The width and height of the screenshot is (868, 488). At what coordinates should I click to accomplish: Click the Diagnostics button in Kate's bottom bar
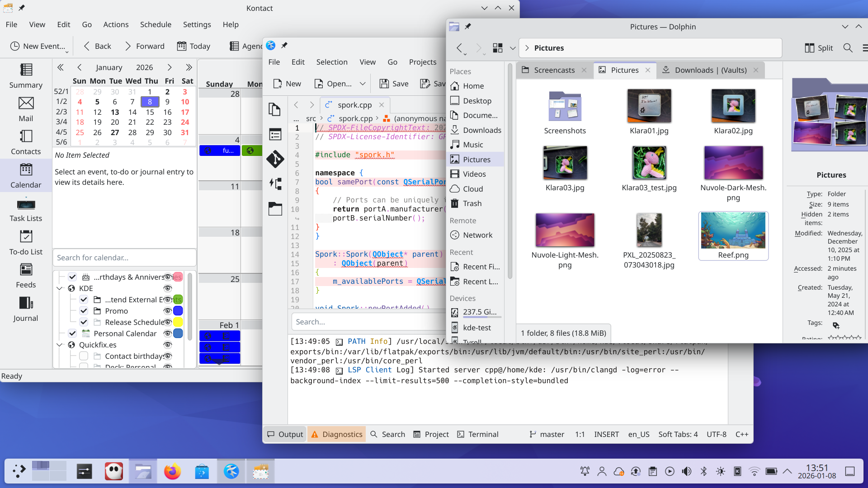(337, 434)
